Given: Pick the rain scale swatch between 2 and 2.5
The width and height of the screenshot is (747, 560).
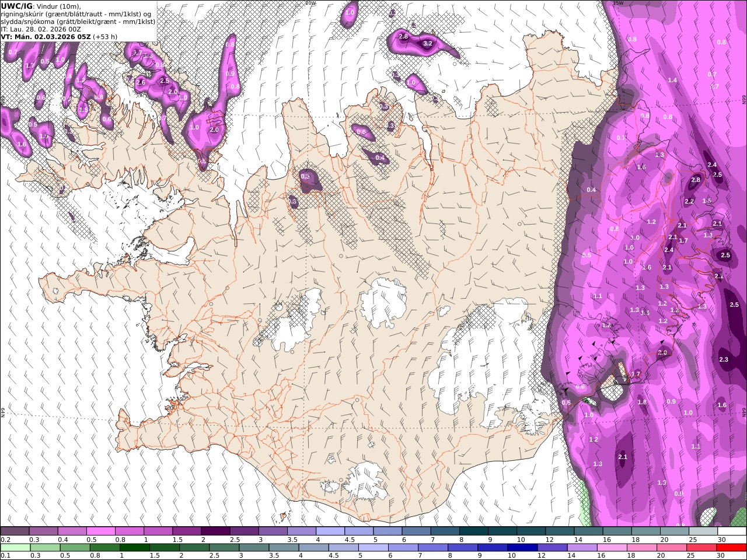Looking at the screenshot, I should (194, 548).
